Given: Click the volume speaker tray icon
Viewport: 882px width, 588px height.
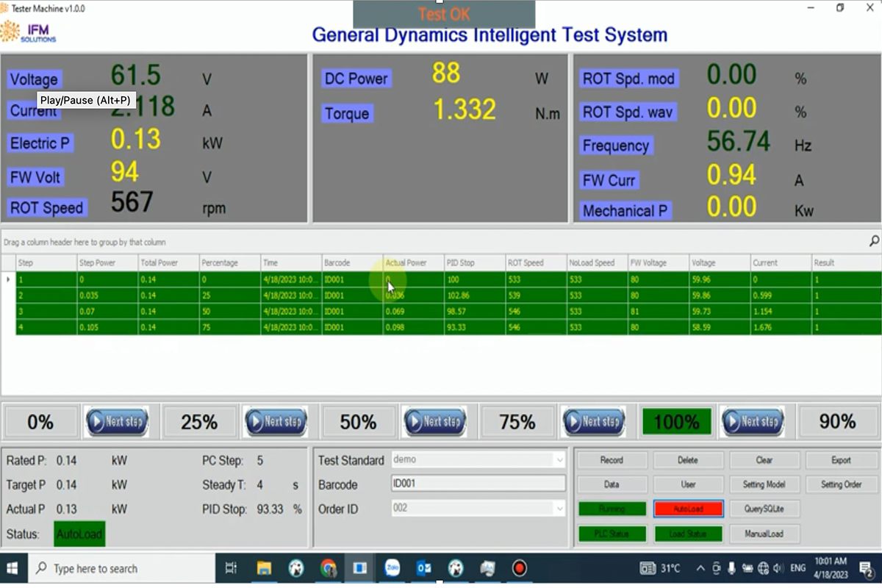Looking at the screenshot, I should (x=778, y=568).
